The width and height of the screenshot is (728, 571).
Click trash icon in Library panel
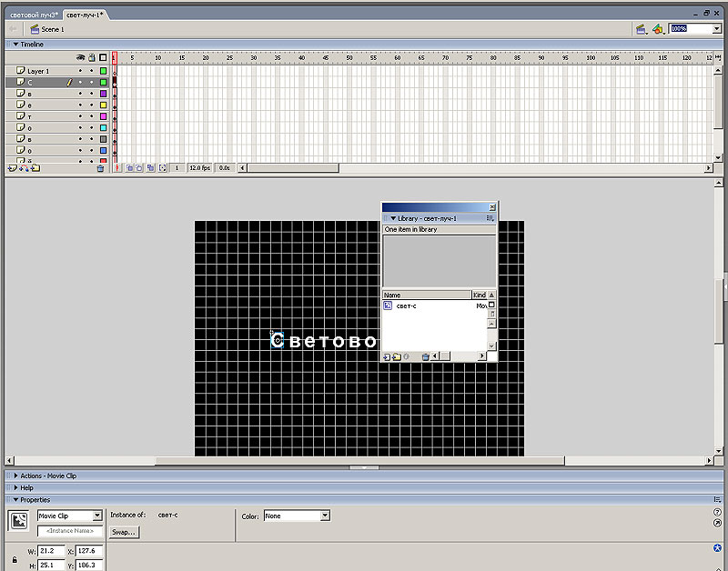tap(425, 356)
